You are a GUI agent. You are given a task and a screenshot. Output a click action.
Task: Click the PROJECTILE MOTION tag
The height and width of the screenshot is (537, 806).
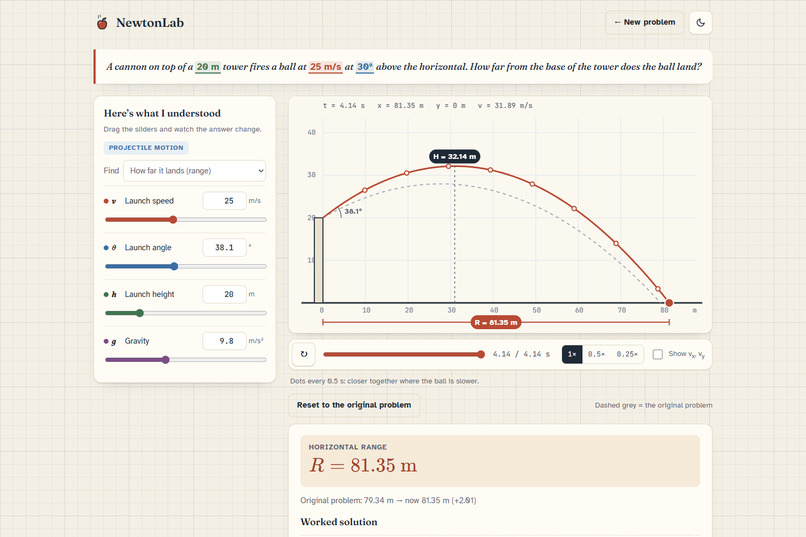(x=146, y=147)
